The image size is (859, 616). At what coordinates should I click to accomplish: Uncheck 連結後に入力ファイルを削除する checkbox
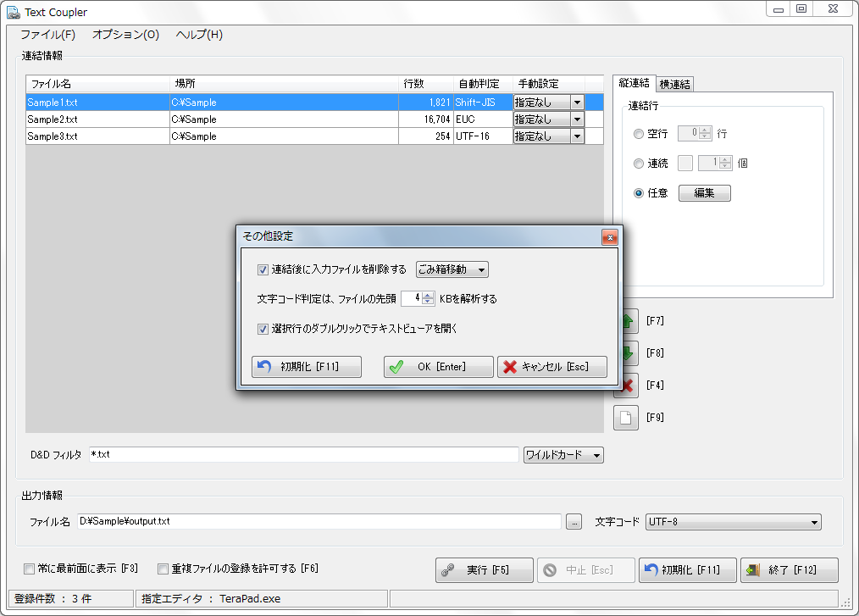(263, 270)
